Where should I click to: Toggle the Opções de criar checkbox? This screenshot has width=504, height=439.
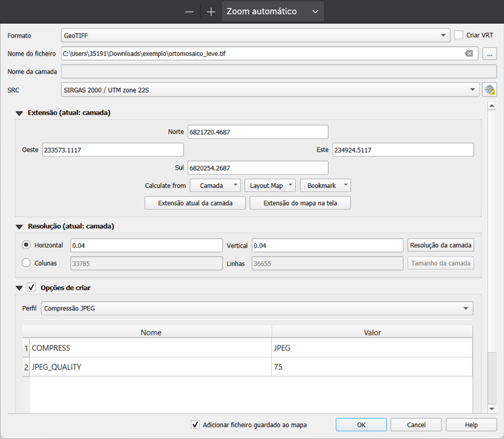coord(32,287)
